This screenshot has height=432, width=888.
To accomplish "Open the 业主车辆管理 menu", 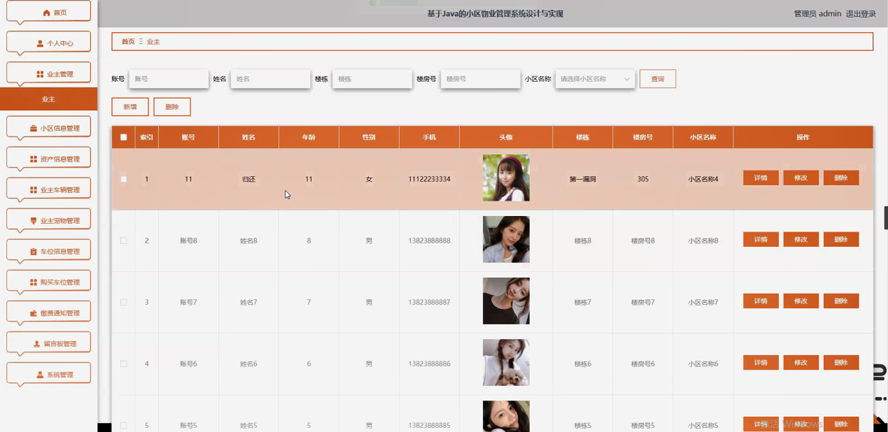I will pyautogui.click(x=49, y=190).
